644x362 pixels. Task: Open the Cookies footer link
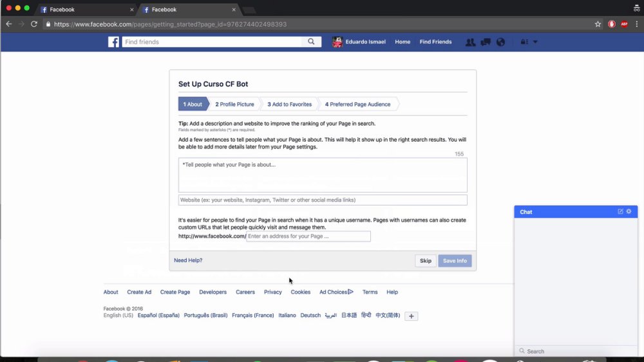[x=301, y=292]
